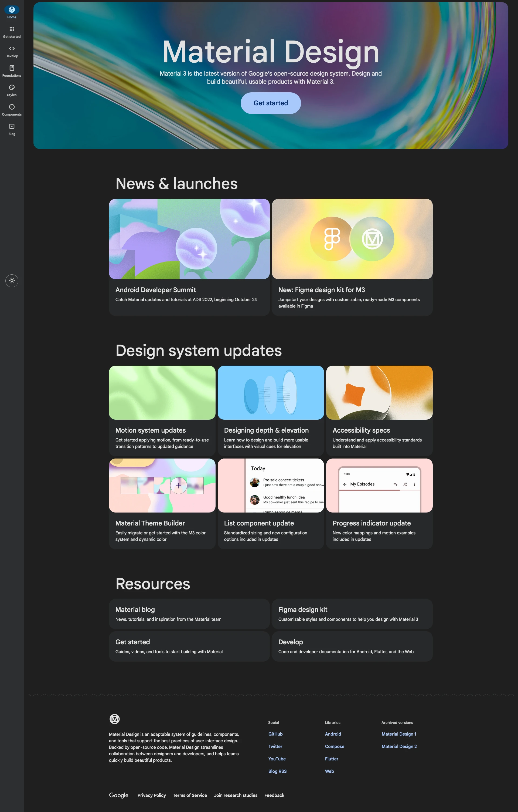Open the Compose libraries link
Image resolution: width=518 pixels, height=812 pixels.
click(x=335, y=746)
